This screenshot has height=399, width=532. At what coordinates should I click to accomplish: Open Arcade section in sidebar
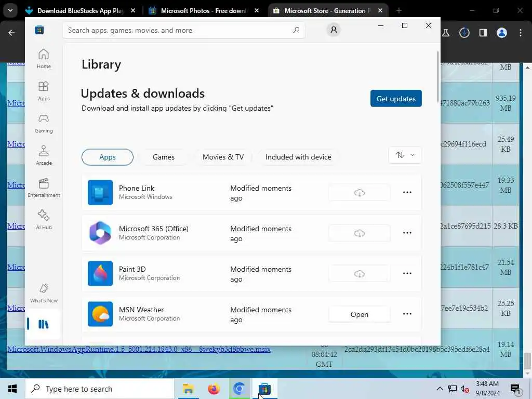pos(44,155)
